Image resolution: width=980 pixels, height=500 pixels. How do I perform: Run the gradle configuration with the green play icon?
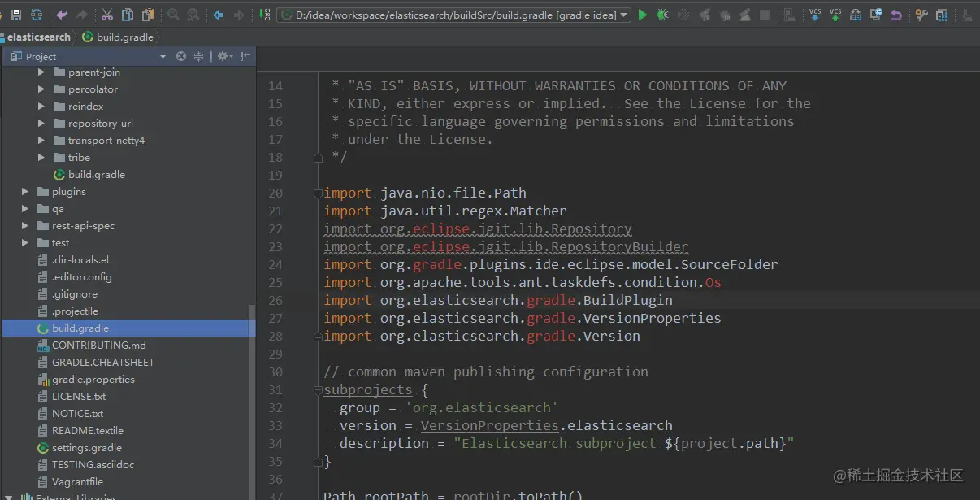coord(643,15)
